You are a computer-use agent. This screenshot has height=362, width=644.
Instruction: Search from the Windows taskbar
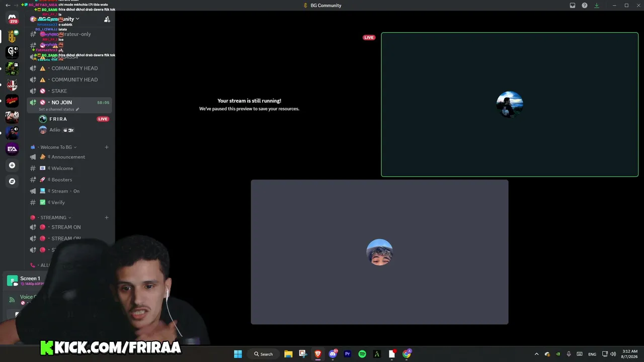(264, 354)
